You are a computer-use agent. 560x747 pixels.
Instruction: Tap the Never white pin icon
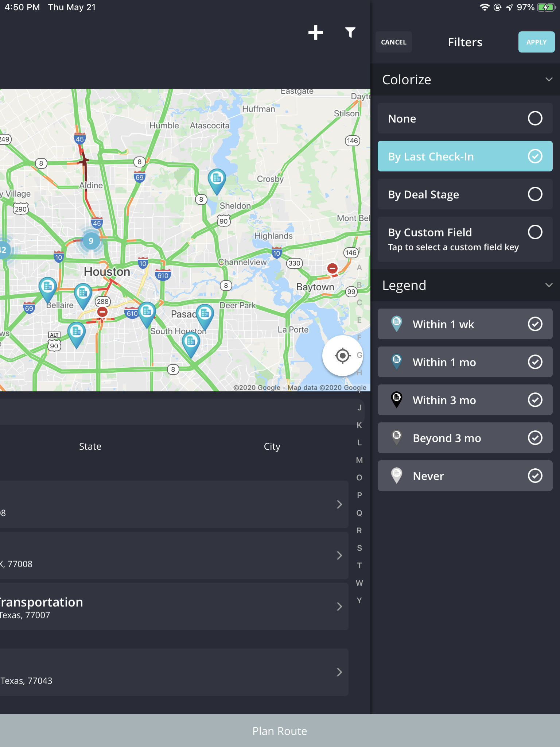point(397,476)
